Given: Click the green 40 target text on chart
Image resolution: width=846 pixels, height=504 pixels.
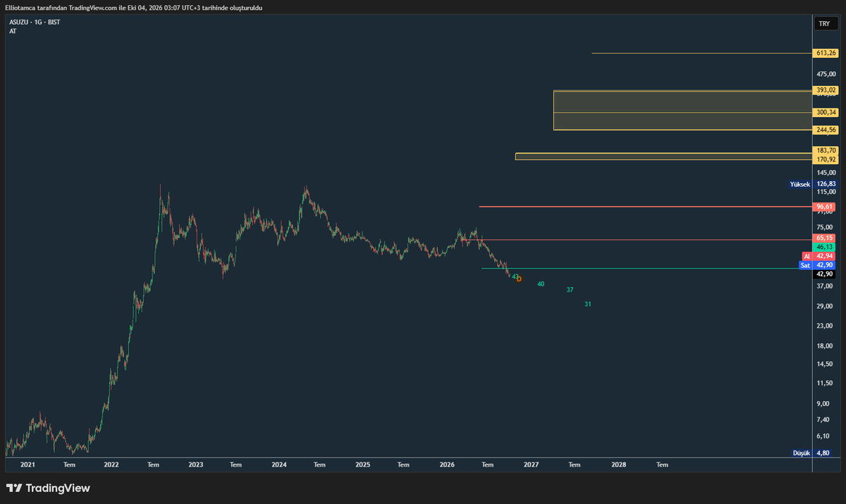Looking at the screenshot, I should 541,284.
